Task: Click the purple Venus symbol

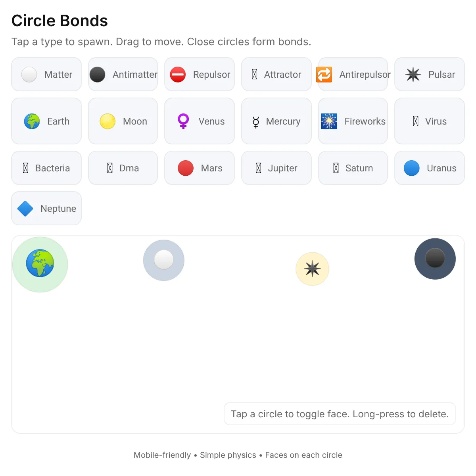Action: tap(183, 121)
